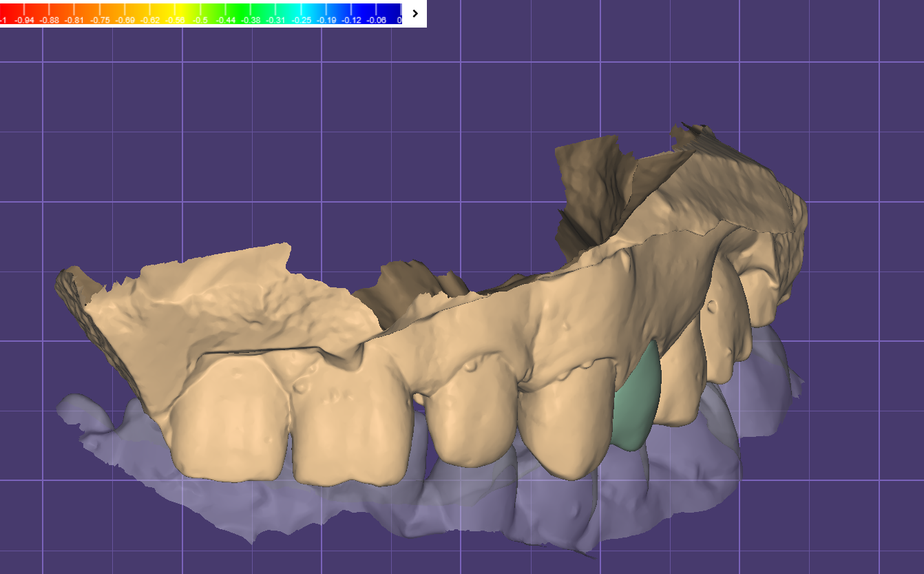Click the leftmost molar of the upper scan
The width and height of the screenshot is (924, 574).
coord(227,427)
